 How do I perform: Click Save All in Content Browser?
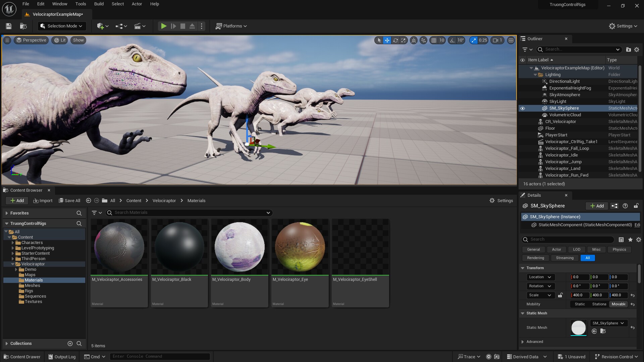click(69, 200)
